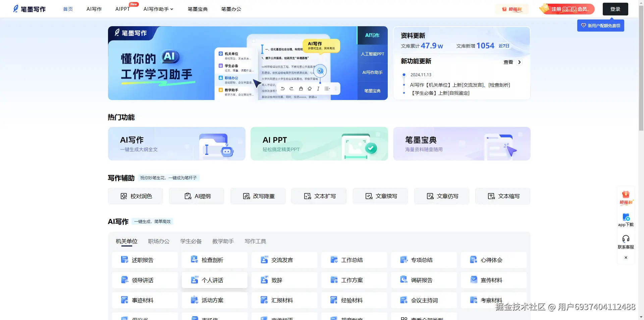Switch to the 学生必备 tab

click(x=191, y=241)
